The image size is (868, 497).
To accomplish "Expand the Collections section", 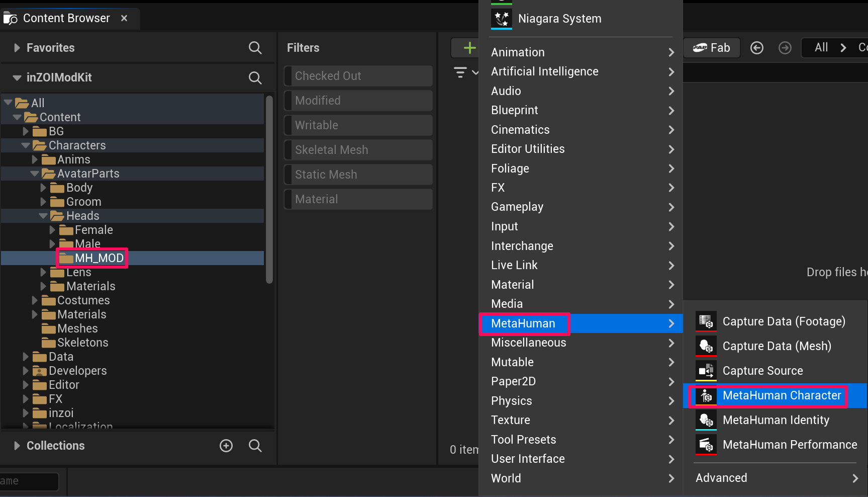I will (17, 446).
